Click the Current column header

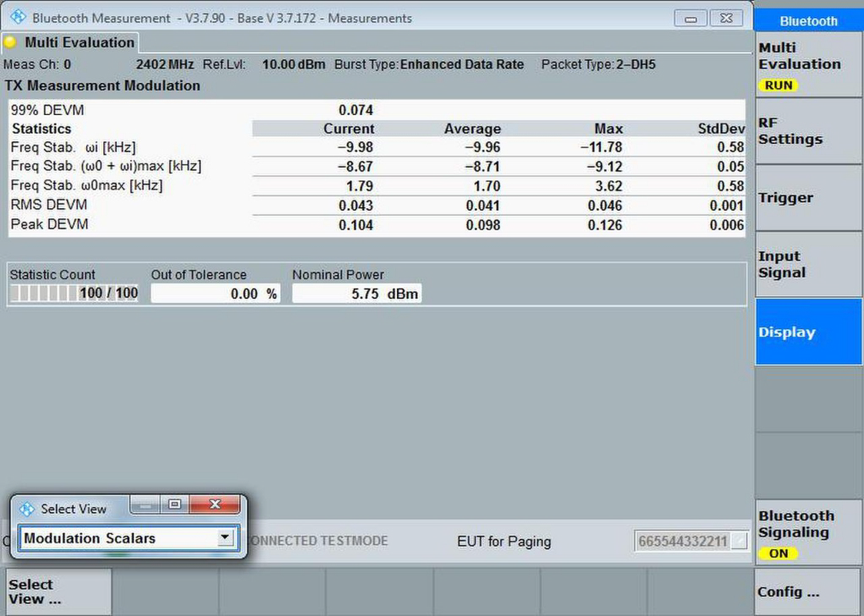[349, 129]
